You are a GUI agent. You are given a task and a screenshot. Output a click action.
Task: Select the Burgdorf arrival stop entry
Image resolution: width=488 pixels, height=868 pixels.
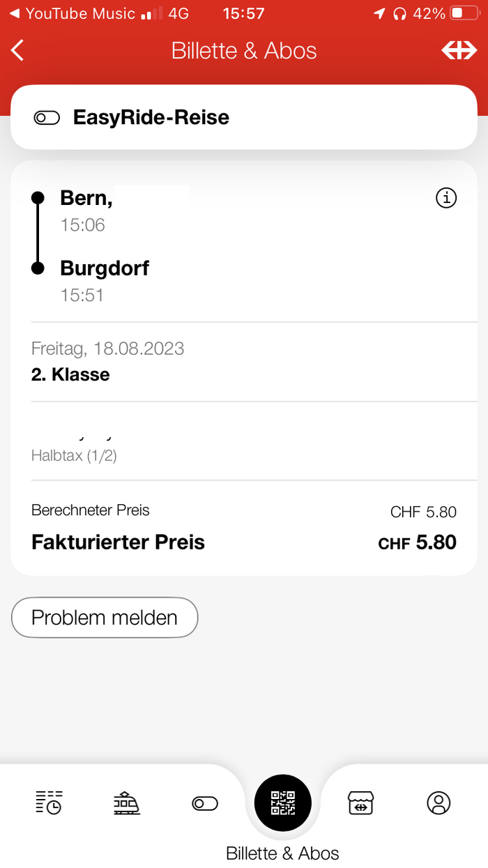(105, 280)
